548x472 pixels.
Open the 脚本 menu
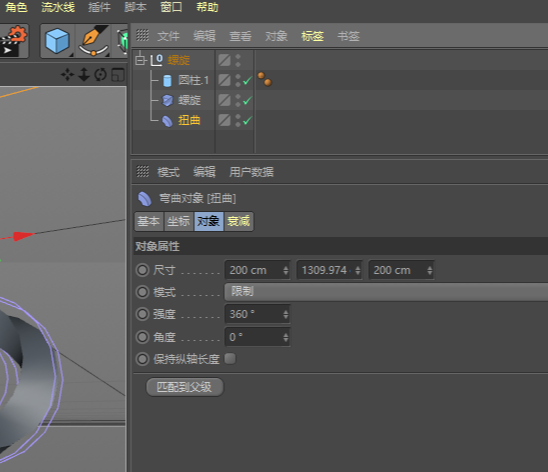pos(135,7)
